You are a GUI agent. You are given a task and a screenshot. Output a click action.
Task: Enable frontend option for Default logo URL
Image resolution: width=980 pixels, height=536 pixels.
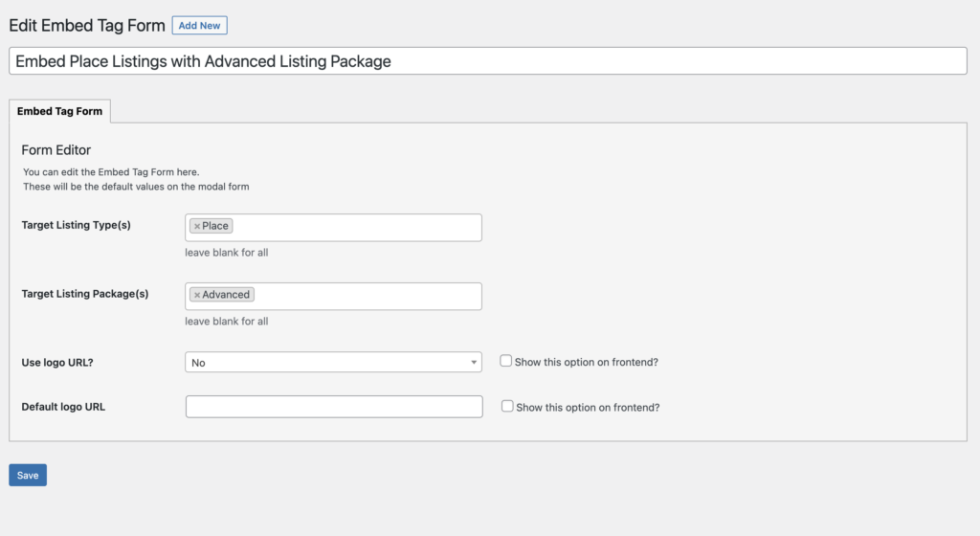point(507,406)
